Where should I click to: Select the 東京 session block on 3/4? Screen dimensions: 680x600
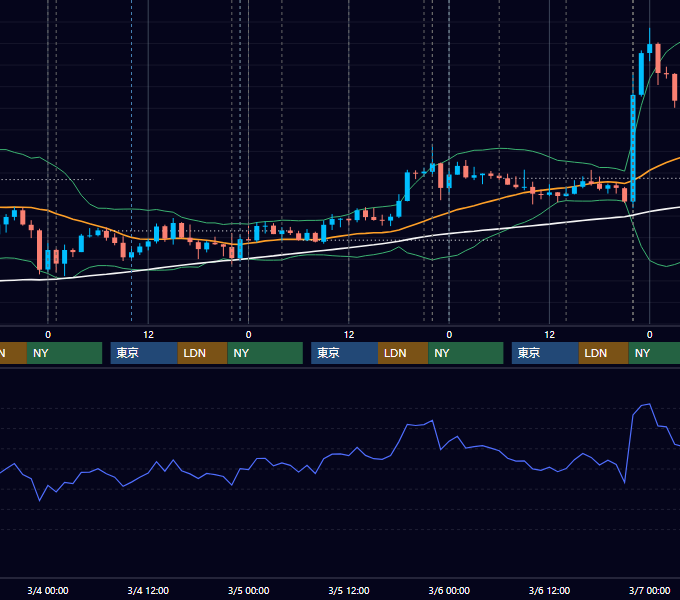(144, 353)
